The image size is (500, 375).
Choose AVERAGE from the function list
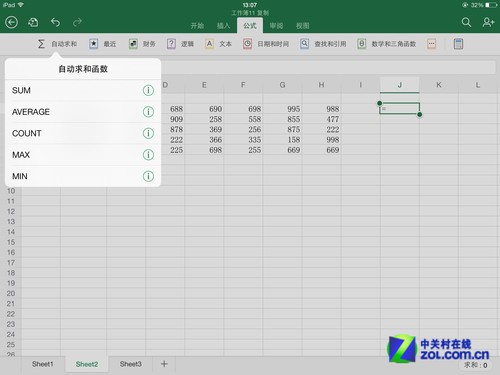pyautogui.click(x=83, y=112)
